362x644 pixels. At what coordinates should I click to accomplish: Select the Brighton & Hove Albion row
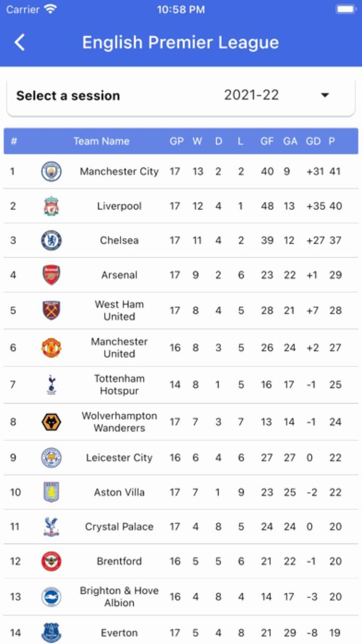119,597
